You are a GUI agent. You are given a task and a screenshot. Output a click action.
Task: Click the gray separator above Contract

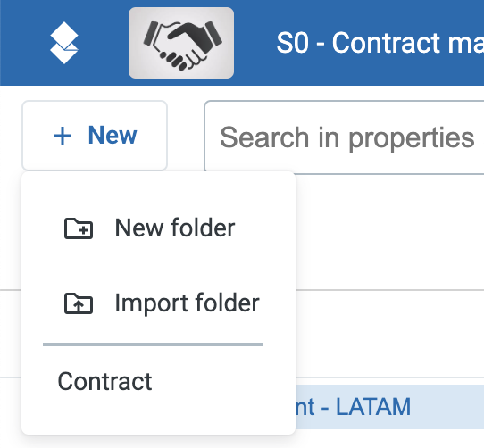click(153, 344)
